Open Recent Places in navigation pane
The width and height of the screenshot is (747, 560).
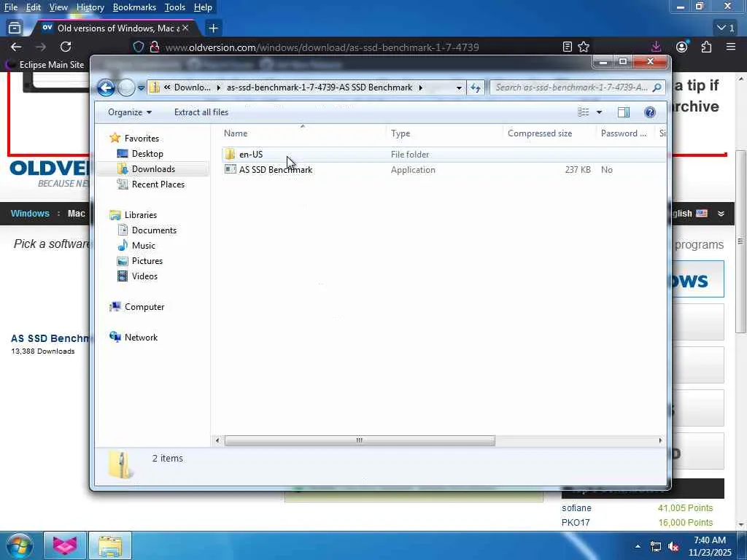[158, 184]
